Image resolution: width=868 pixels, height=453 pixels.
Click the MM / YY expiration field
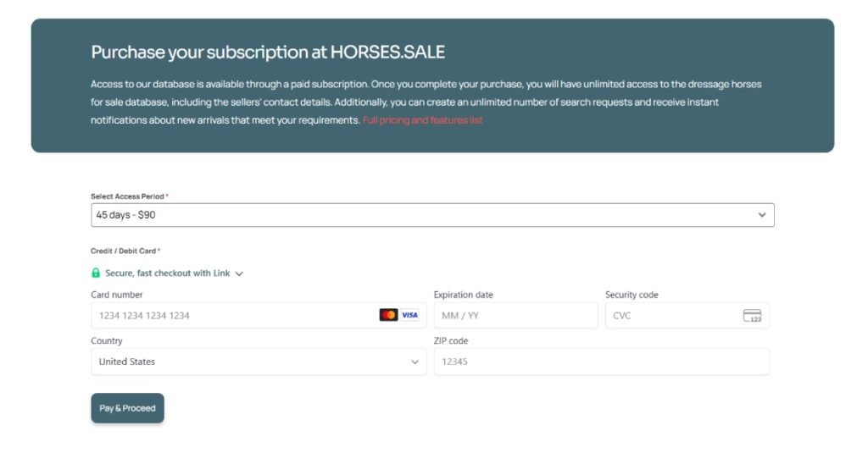(515, 316)
